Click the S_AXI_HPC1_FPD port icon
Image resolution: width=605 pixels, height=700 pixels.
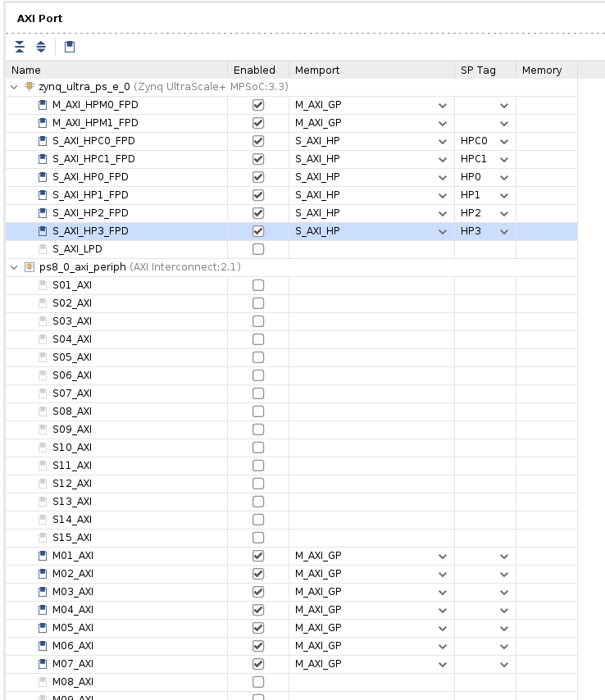43,159
